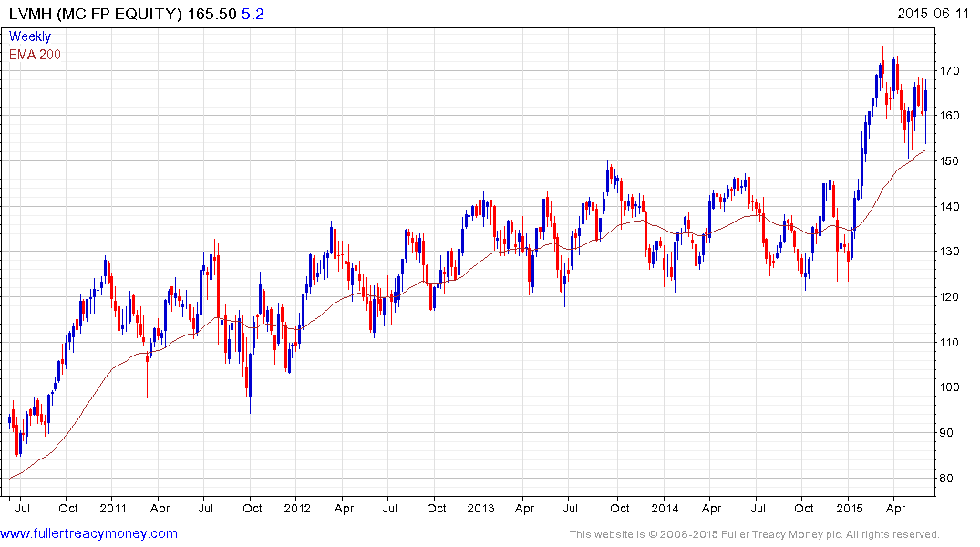The height and width of the screenshot is (547, 980).
Task: Click the 2014 year label on time axis
Action: [x=665, y=508]
